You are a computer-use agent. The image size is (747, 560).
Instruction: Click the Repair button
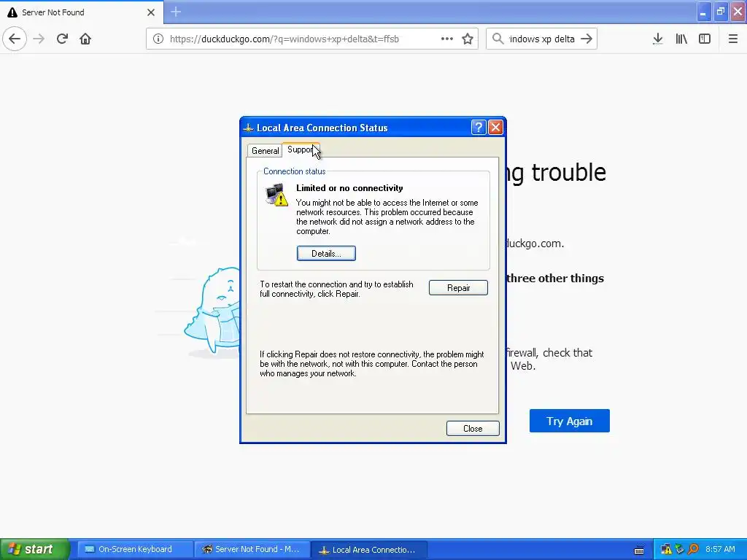coord(458,287)
